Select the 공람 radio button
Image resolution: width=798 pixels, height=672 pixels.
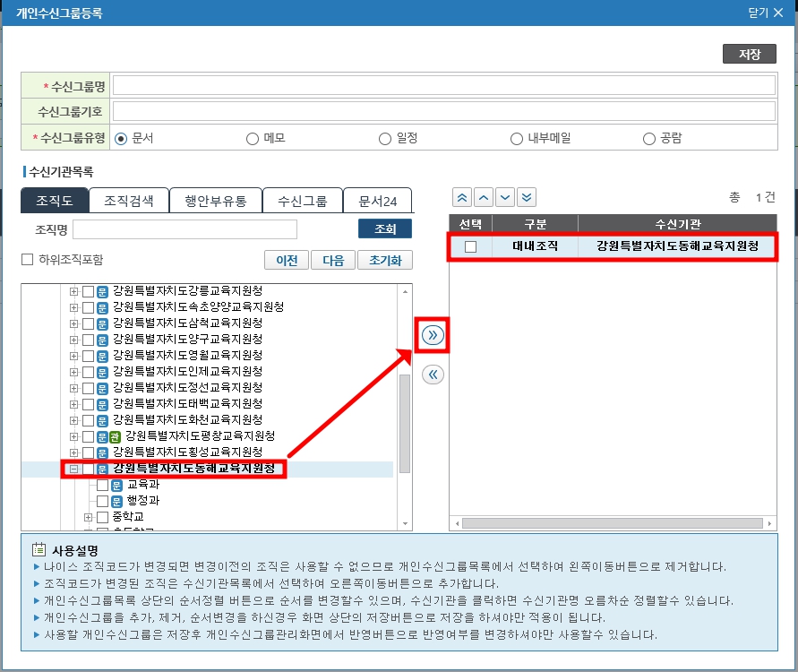649,139
